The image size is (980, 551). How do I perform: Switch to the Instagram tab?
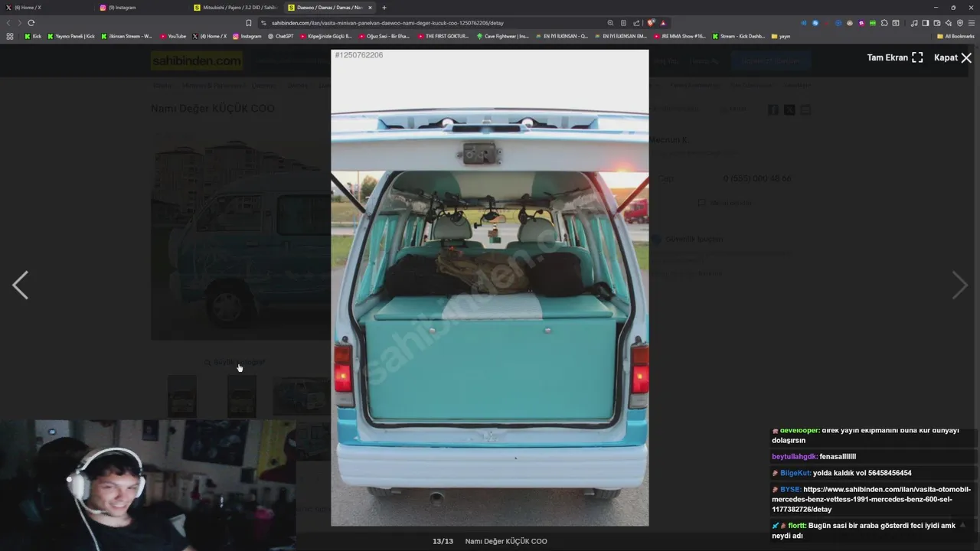(x=142, y=8)
